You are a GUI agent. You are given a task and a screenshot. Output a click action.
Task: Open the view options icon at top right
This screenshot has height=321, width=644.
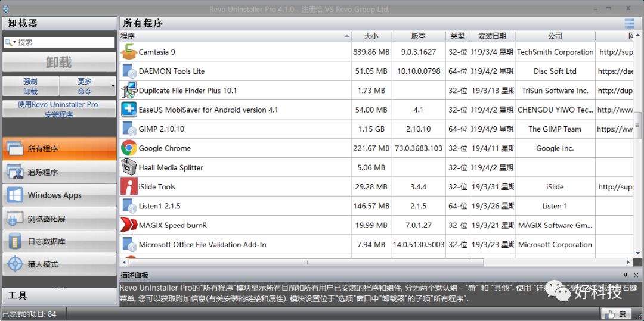pos(629,23)
